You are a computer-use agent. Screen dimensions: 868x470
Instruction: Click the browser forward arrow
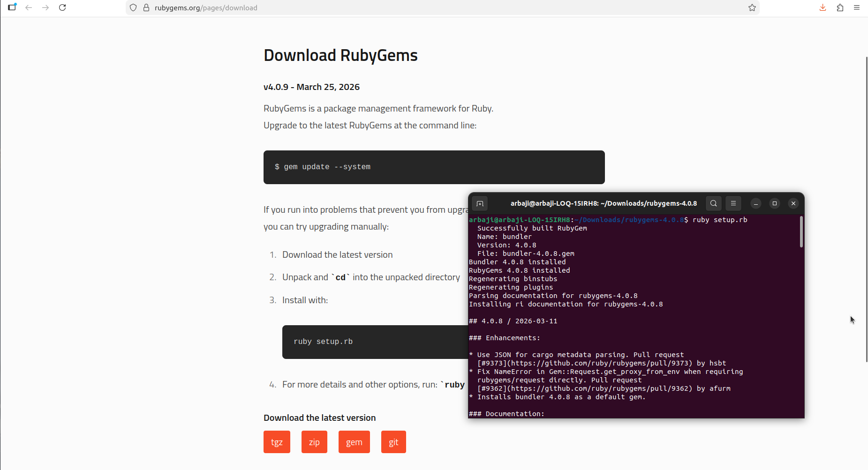tap(45, 7)
